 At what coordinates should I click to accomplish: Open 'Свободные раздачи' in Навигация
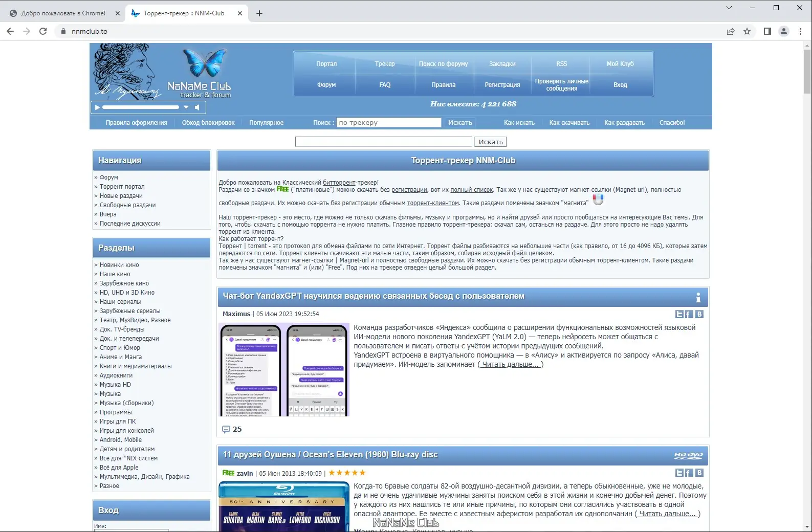tap(127, 205)
